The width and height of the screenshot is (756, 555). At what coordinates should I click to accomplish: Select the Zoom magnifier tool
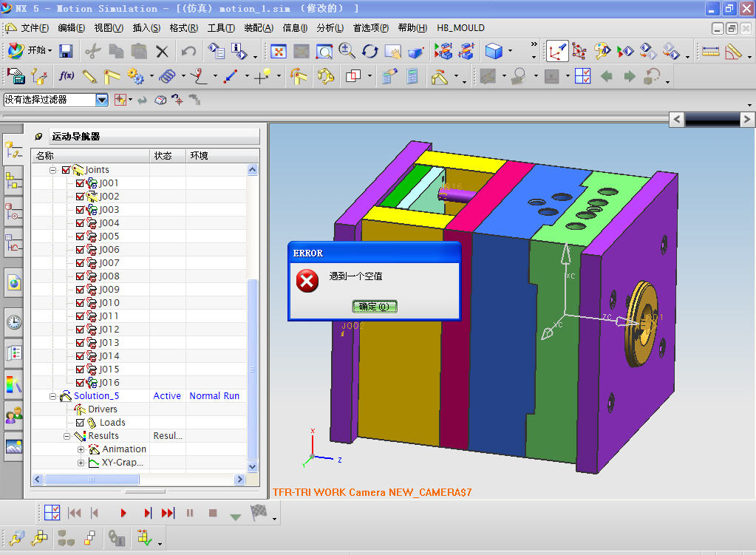pos(347,51)
